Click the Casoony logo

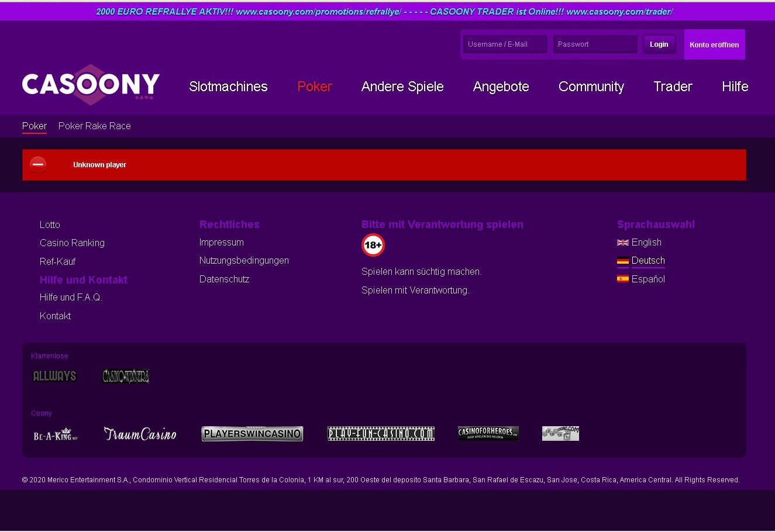tap(91, 85)
